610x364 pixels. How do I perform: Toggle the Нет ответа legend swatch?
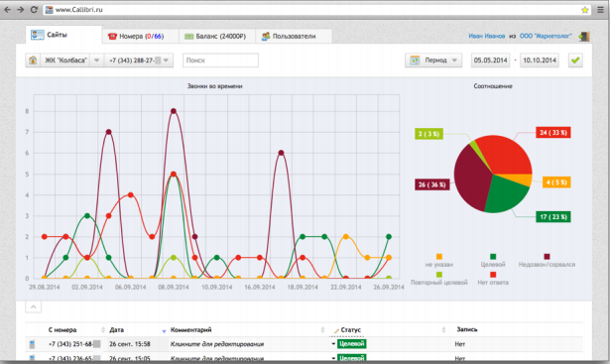[x=493, y=275]
